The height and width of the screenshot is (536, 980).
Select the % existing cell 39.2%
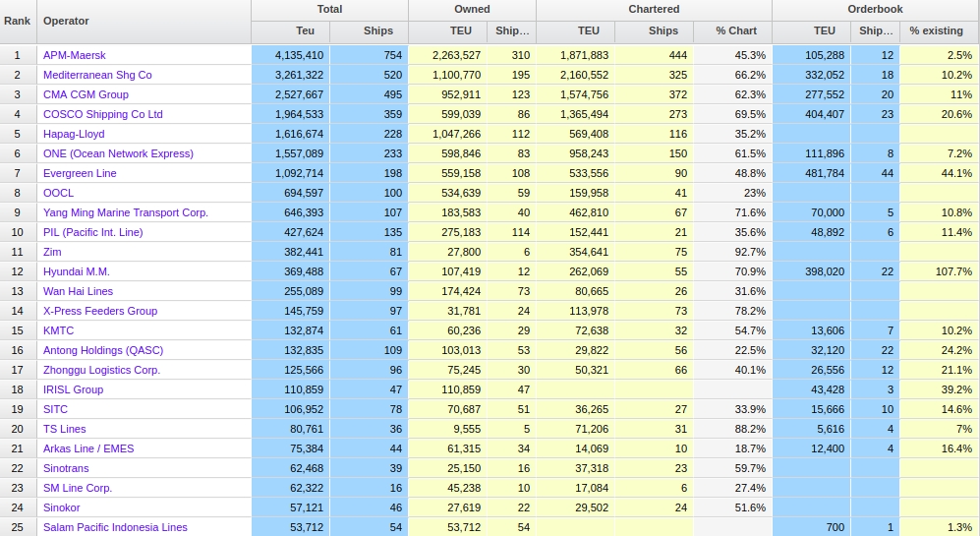pos(940,390)
